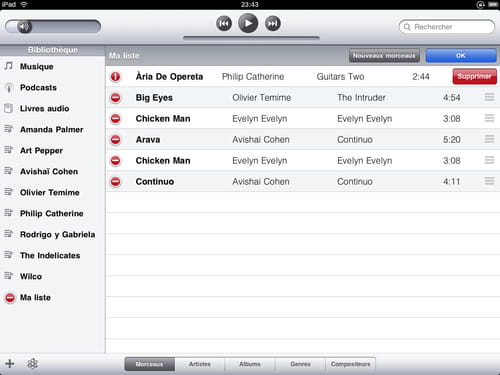The image size is (500, 375).
Task: Add a new playlist with plus icon
Action: [10, 364]
